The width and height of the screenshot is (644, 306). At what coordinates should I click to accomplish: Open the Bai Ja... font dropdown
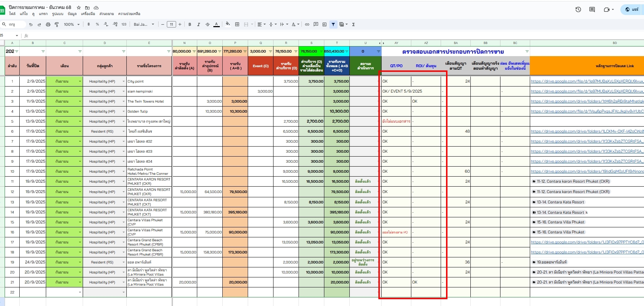click(x=144, y=24)
